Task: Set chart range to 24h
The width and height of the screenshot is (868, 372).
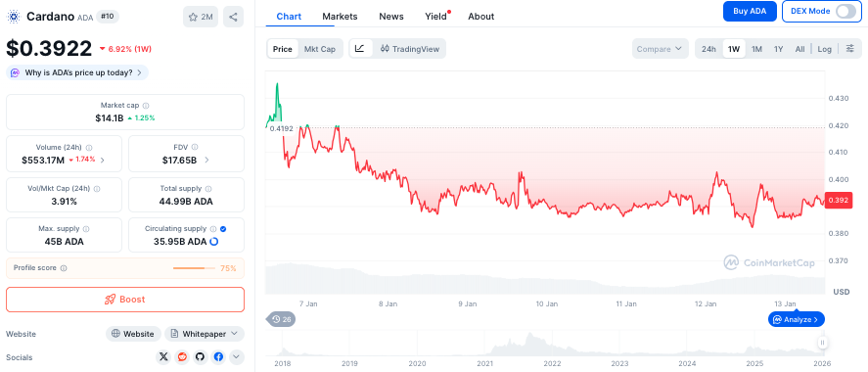Action: coord(708,49)
